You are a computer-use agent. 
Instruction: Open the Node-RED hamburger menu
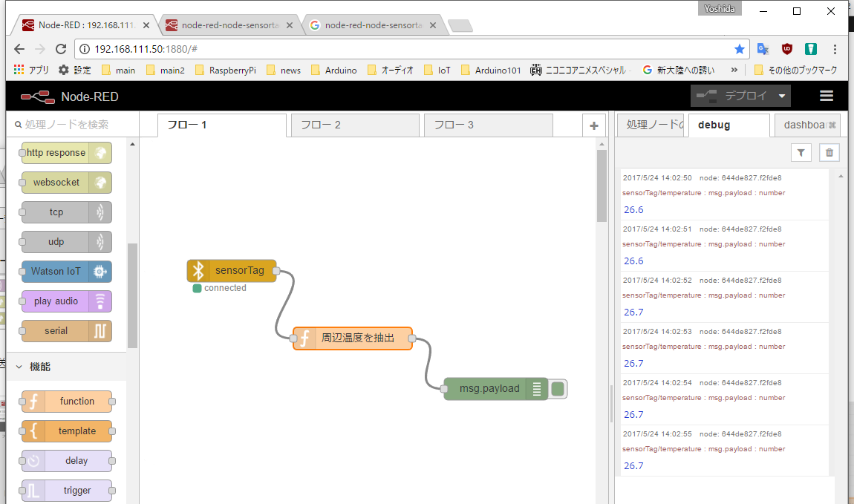click(x=827, y=96)
